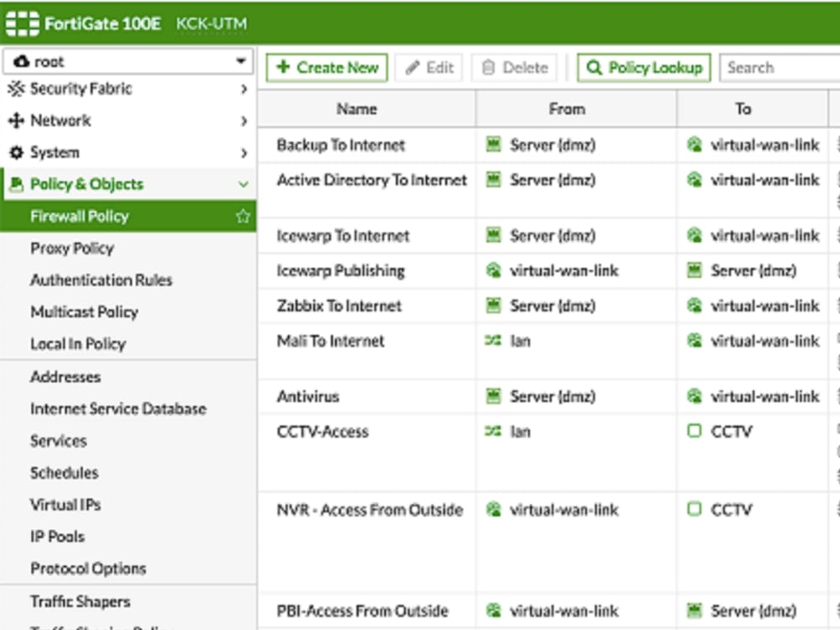Open Protocol Options page
Viewport: 840px width, 630px height.
[x=88, y=569]
